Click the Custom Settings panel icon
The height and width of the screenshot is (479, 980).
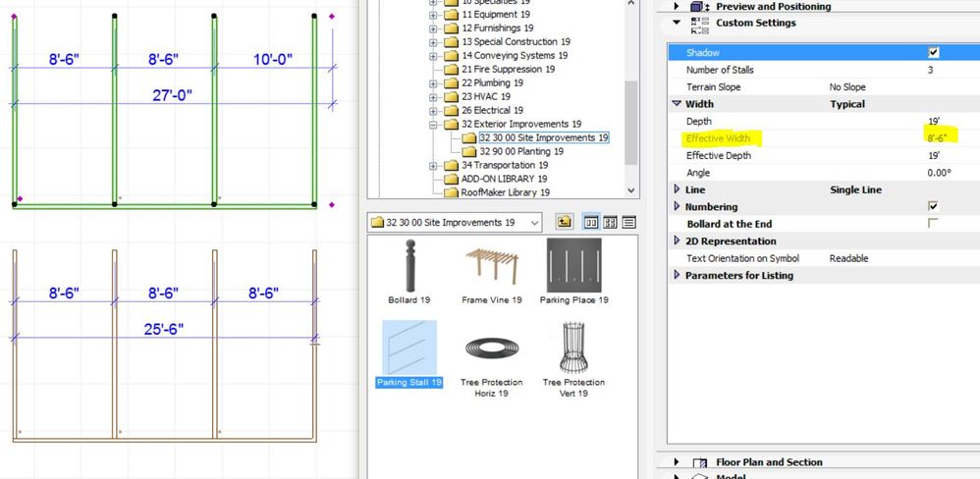[x=700, y=25]
